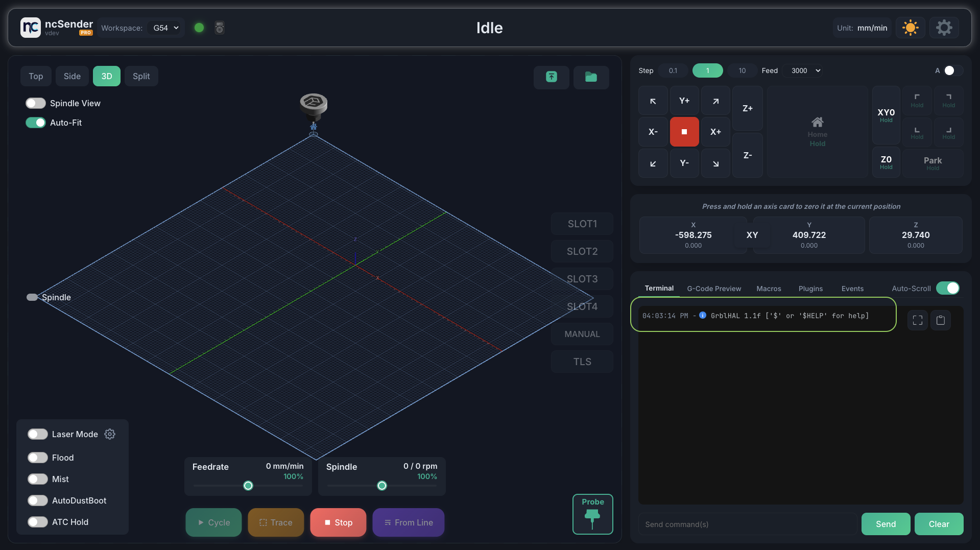Viewport: 980px width, 550px height.
Task: Copy terminal output with the clipboard icon
Action: [x=940, y=320]
